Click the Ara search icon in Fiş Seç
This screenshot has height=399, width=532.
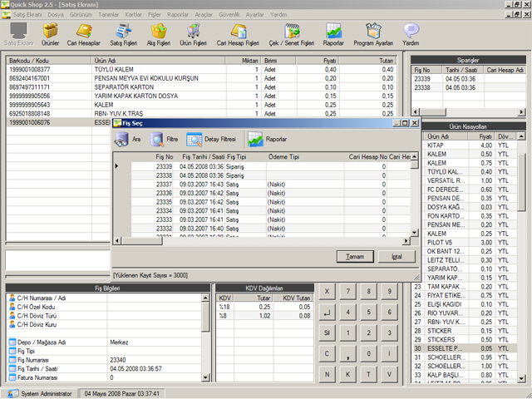[x=121, y=140]
